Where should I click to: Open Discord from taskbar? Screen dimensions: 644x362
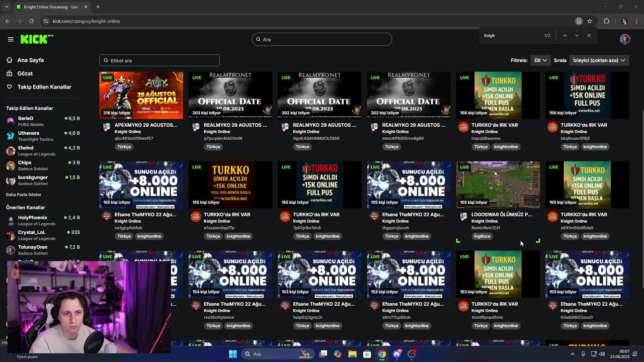tap(397, 354)
